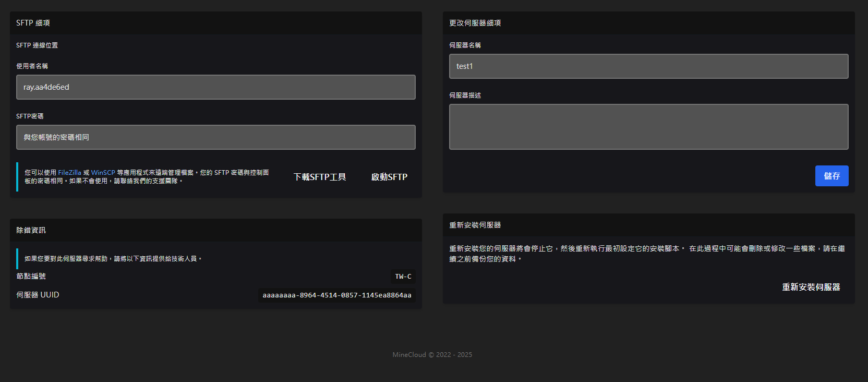Open the WinSCP link

point(103,173)
